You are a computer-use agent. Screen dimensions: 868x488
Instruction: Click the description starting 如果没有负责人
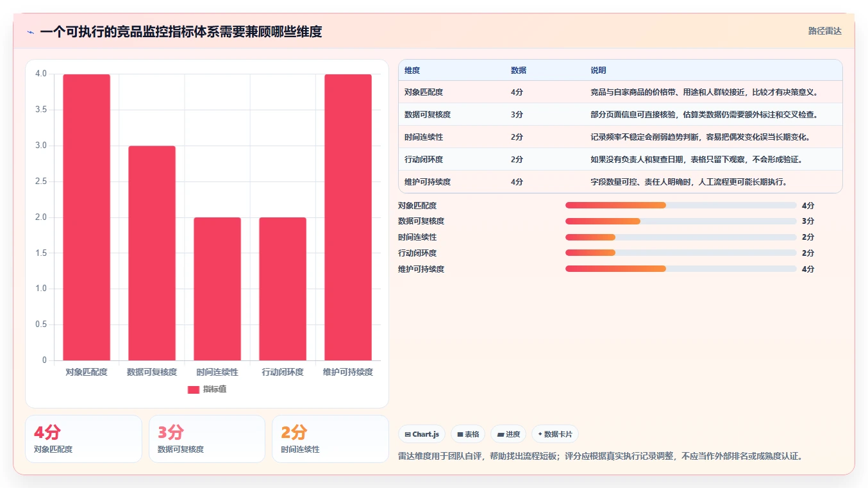(x=696, y=160)
